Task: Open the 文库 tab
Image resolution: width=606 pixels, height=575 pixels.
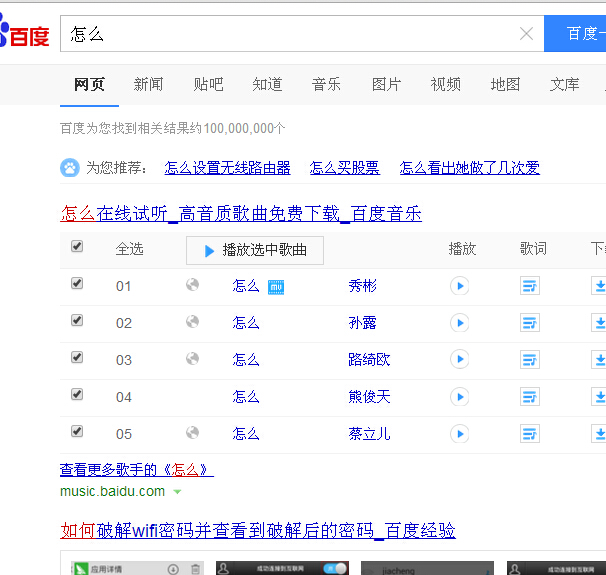Action: coord(565,84)
